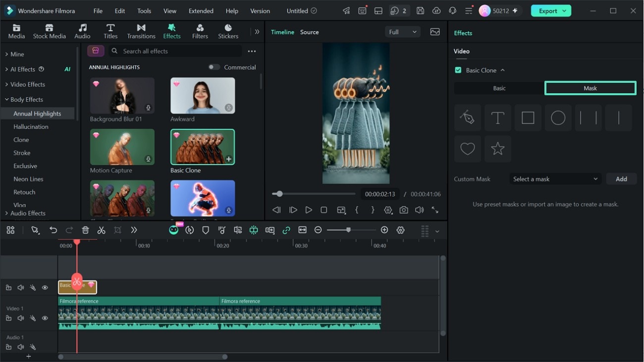Switch to the Transitions tab
644x362 pixels.
tap(141, 31)
